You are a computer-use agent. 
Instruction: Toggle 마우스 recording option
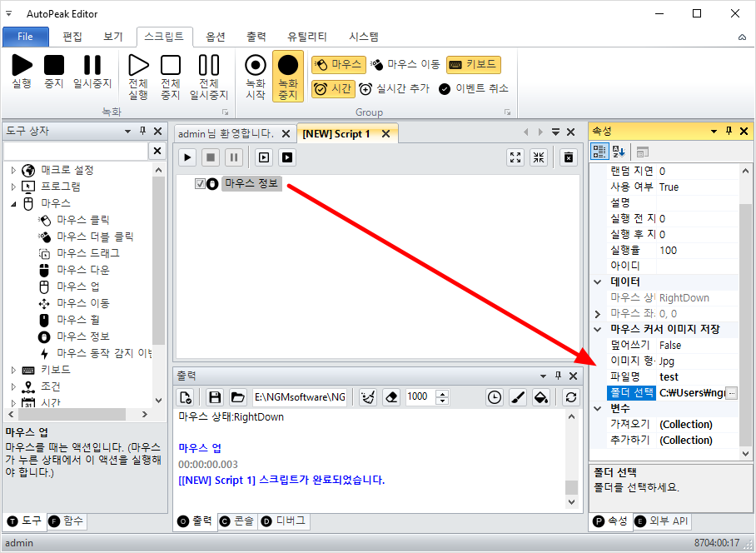coord(339,65)
